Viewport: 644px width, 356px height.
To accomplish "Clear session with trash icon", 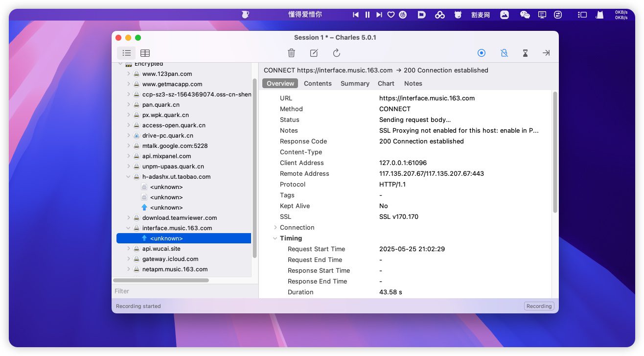I will pos(291,53).
